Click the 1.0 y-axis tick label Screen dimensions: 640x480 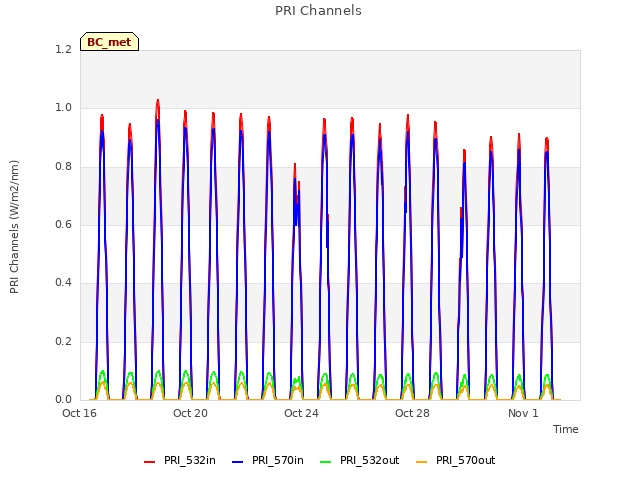click(64, 108)
